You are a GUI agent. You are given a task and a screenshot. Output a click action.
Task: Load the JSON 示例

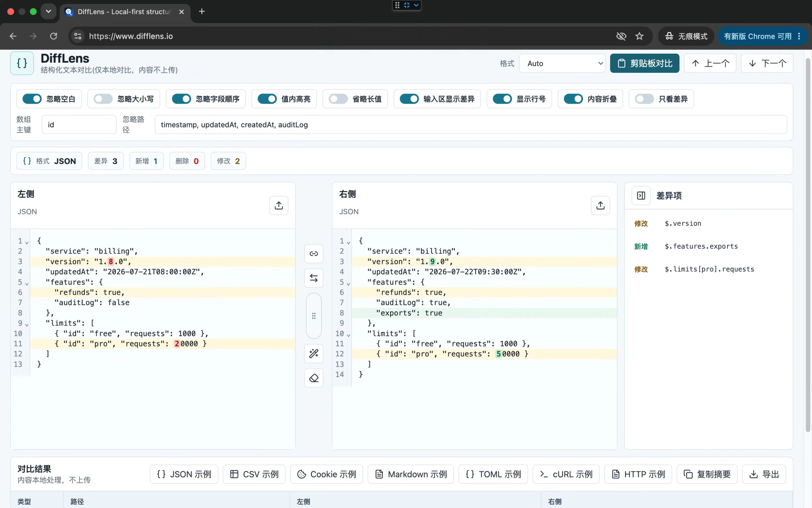(x=184, y=474)
